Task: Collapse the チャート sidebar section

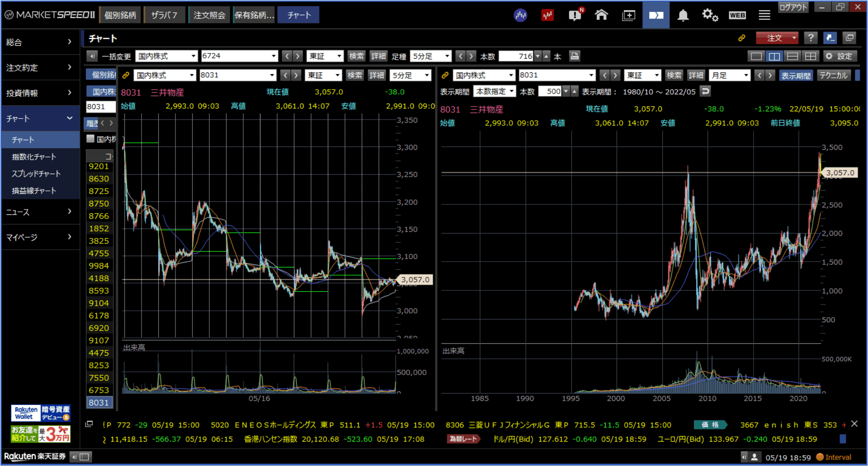Action: [x=40, y=118]
